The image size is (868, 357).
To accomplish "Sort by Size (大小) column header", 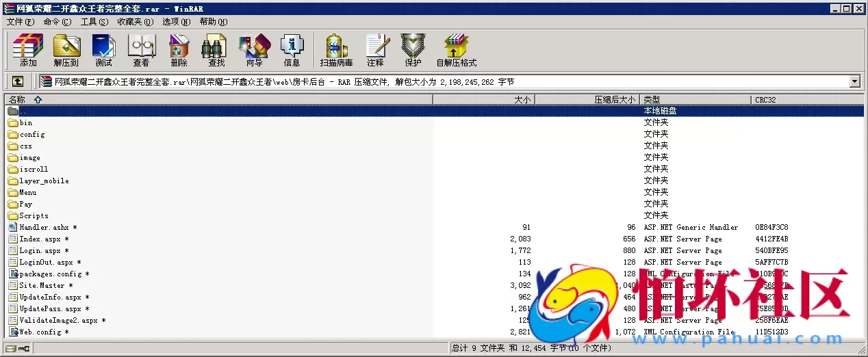I will (483, 100).
